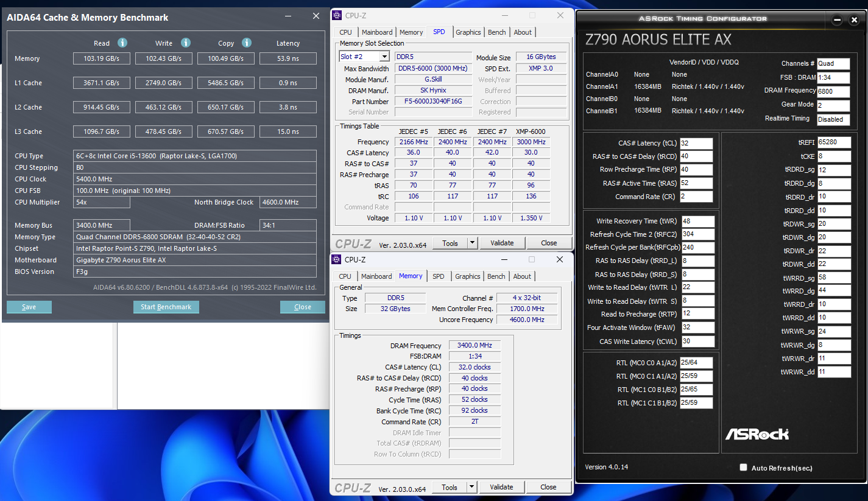Click the Channels # field showing Quad
The height and width of the screenshot is (501, 868).
pyautogui.click(x=834, y=63)
